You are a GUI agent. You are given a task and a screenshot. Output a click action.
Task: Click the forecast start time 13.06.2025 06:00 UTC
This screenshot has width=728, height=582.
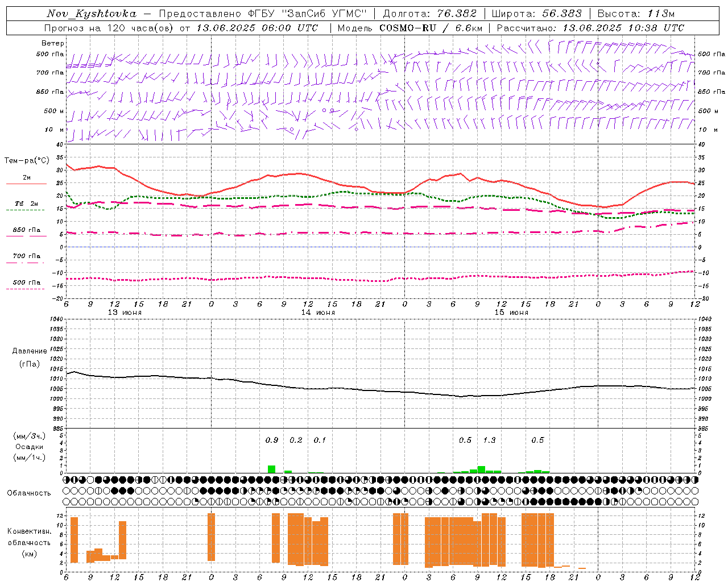click(x=257, y=28)
